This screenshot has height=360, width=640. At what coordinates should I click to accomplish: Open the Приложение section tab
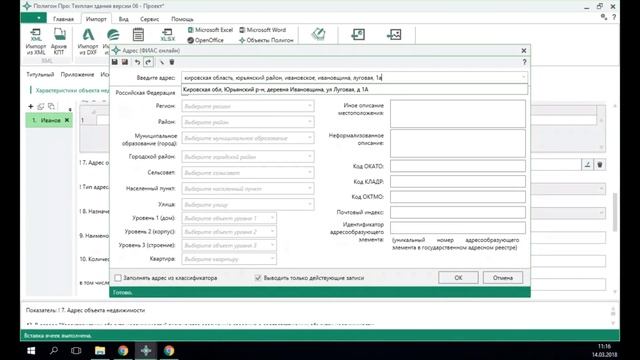click(x=77, y=75)
